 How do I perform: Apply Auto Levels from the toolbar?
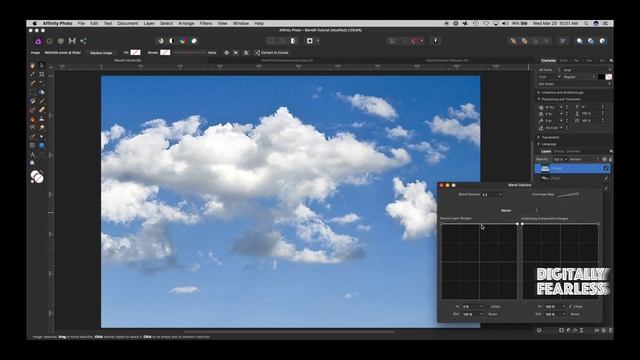click(161, 41)
